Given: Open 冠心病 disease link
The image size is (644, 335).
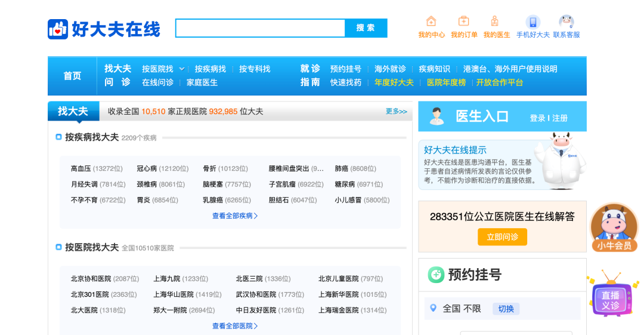Looking at the screenshot, I should [147, 168].
